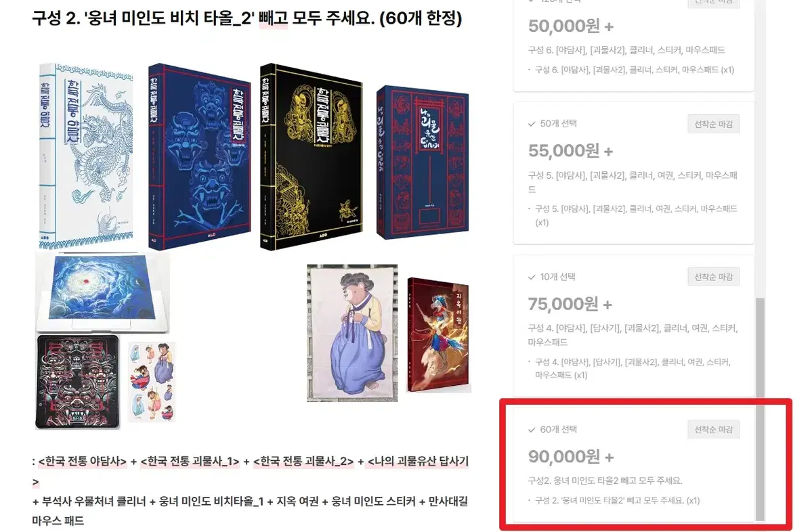Click the monster-face mouse pad image

click(x=78, y=382)
